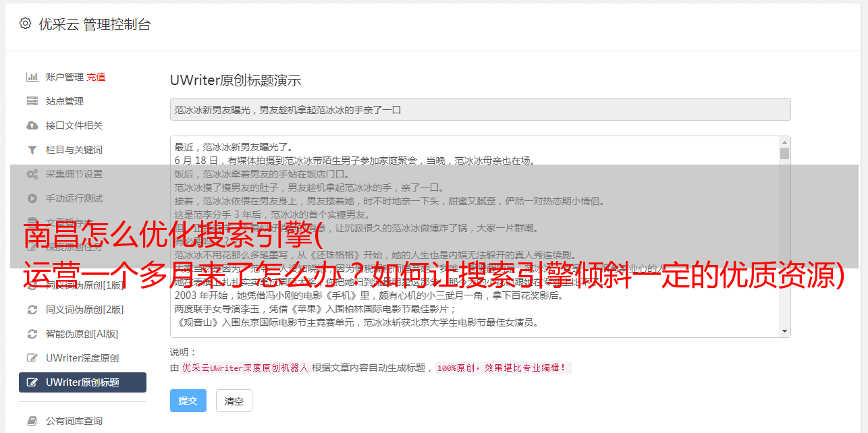
Task: Click the generated title field about 范冰冰新男友曝光
Action: tap(480, 109)
